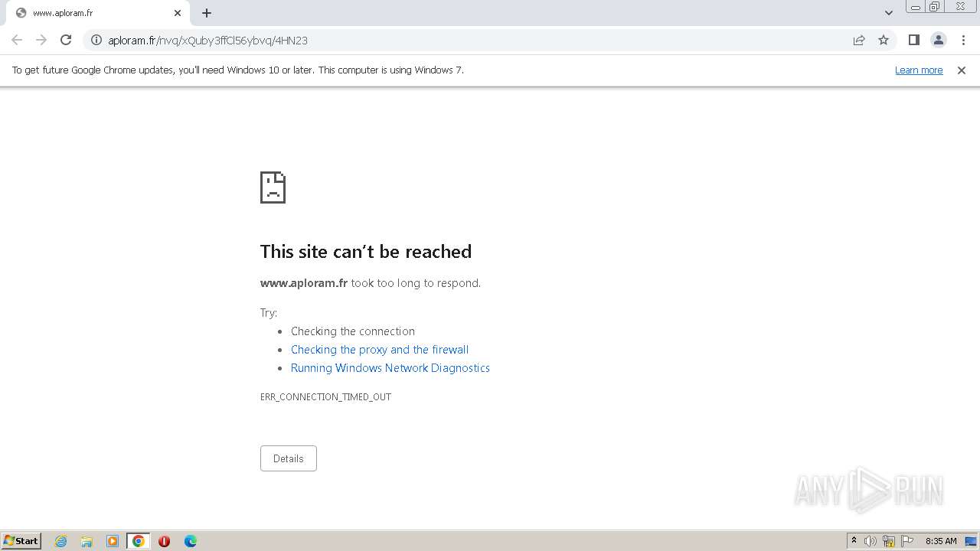Open the profile avatar menu
The image size is (980, 551).
pos(938,40)
